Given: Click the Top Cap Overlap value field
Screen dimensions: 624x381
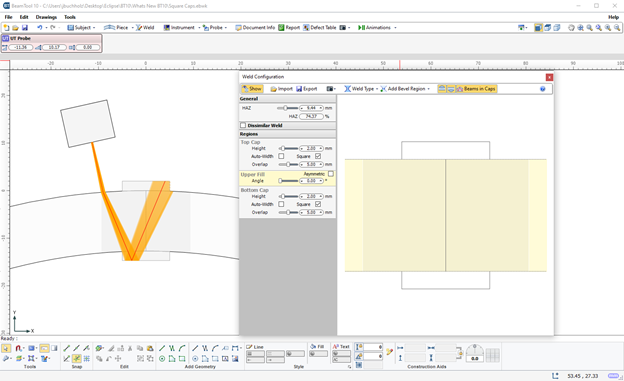Looking at the screenshot, I should coord(311,164).
